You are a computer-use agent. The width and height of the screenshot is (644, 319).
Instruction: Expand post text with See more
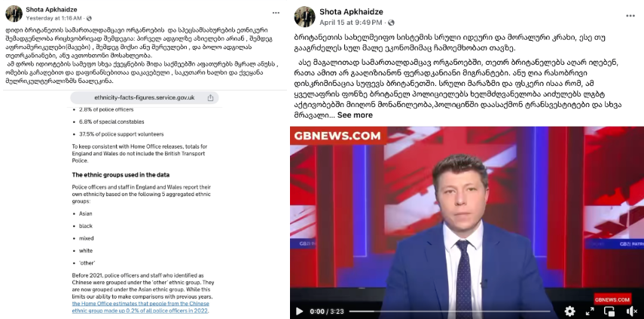pos(355,115)
